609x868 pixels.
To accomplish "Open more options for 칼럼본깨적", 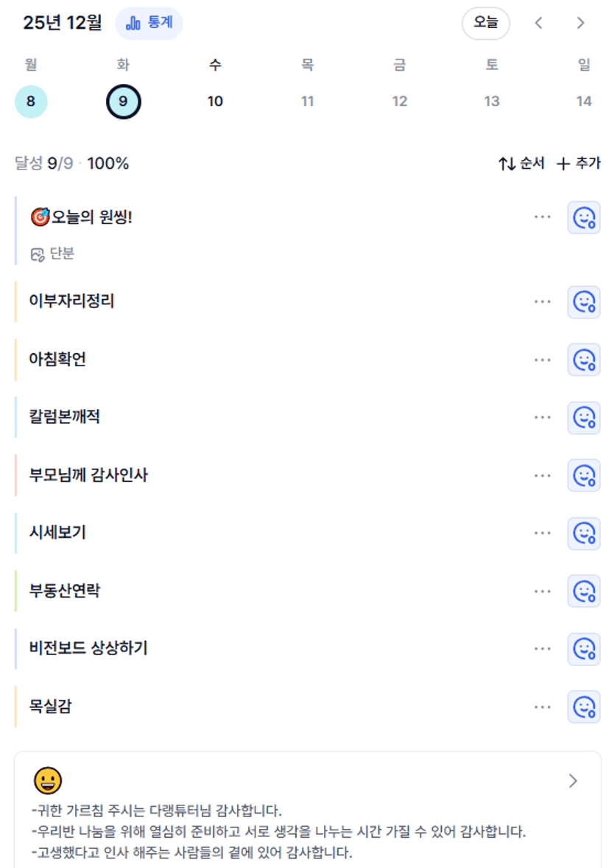I will 543,418.
